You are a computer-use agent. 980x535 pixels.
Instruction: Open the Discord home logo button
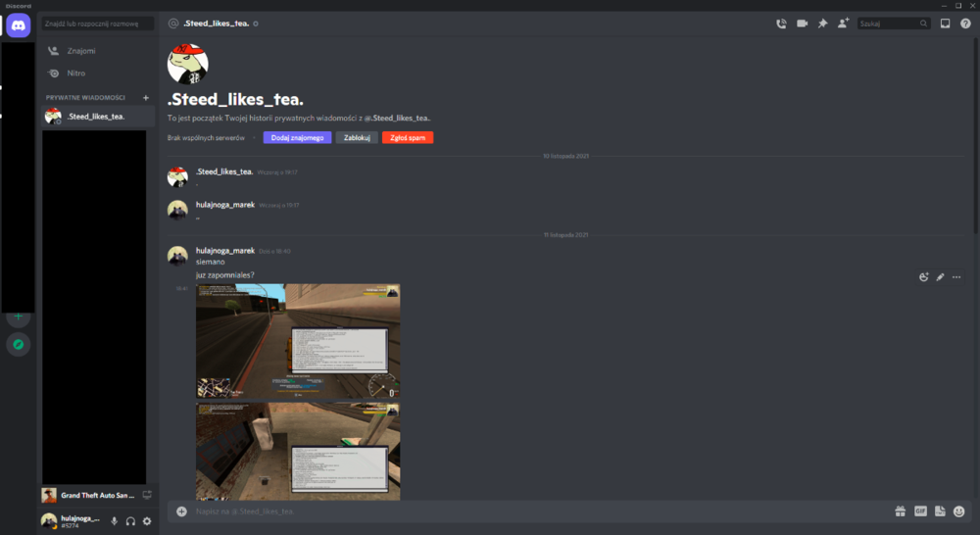pyautogui.click(x=18, y=25)
